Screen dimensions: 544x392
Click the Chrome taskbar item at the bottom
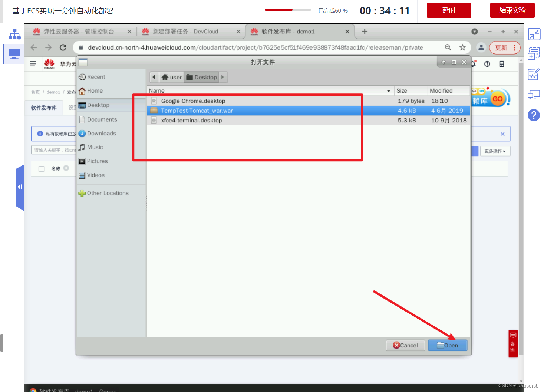click(x=73, y=389)
